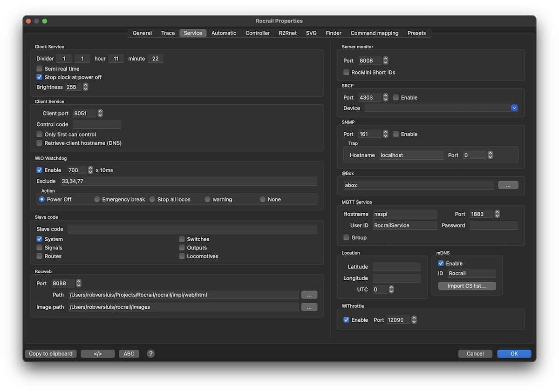Change the UTC offset stepper
The width and height of the screenshot is (559, 392).
coord(391,290)
